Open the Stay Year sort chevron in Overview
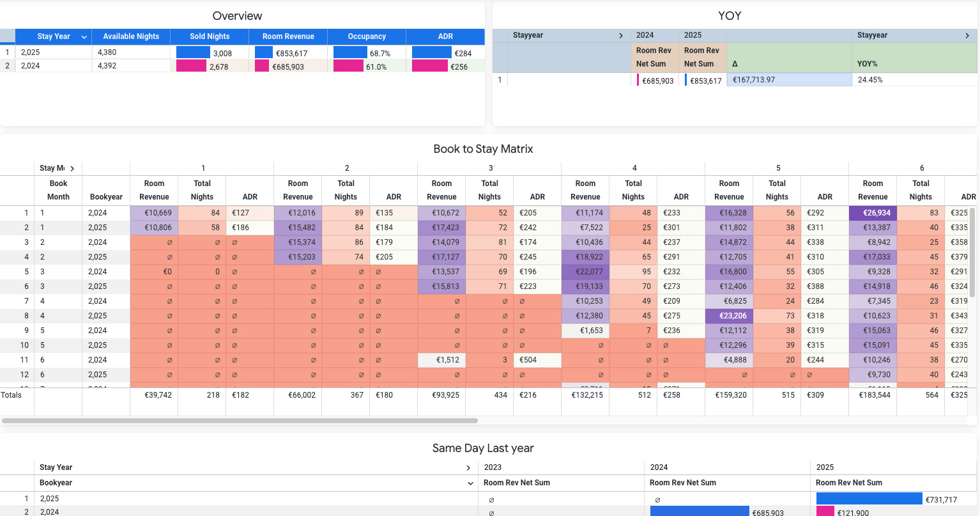 pyautogui.click(x=84, y=37)
